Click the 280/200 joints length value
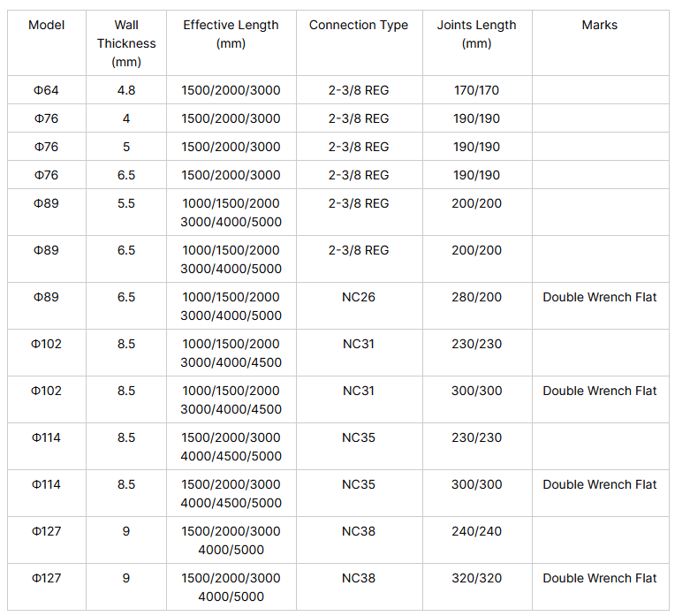The width and height of the screenshot is (675, 616). (477, 297)
